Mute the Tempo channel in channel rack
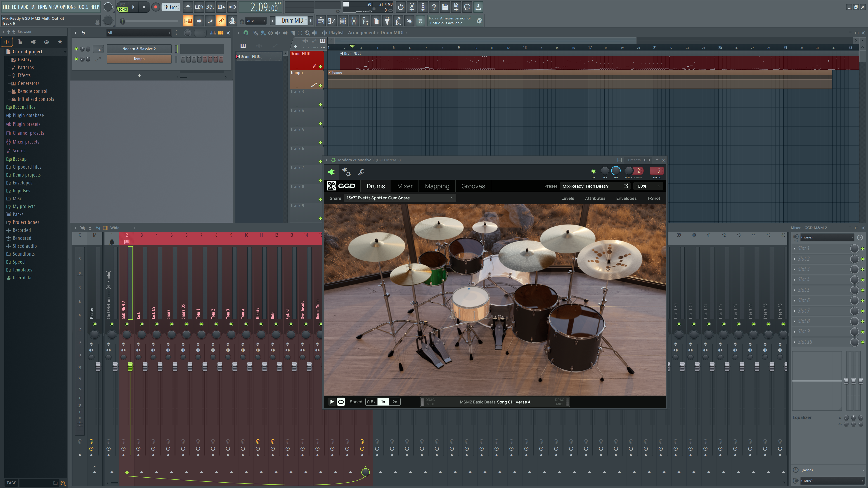 76,59
